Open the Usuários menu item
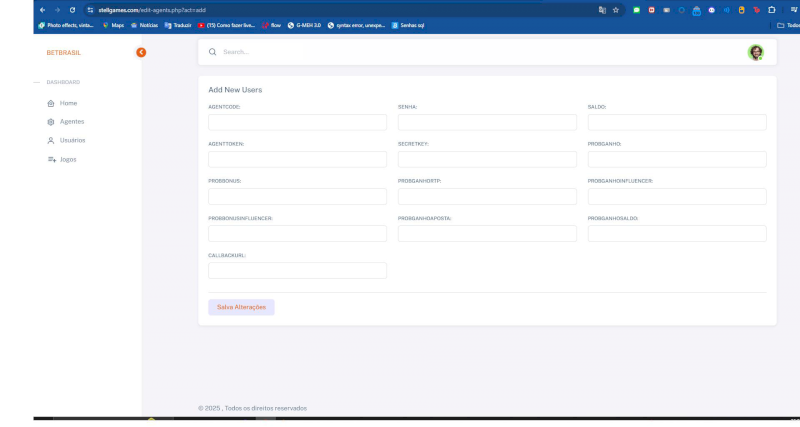800x427 pixels. (x=72, y=140)
